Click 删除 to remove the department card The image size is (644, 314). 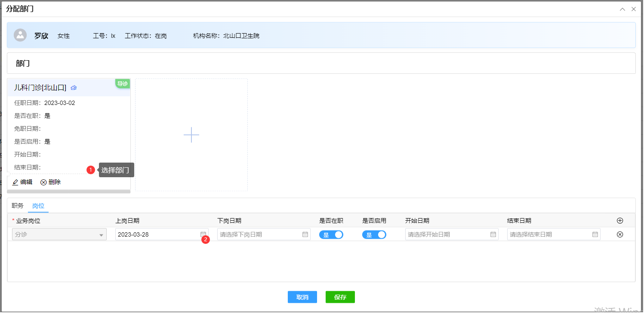(x=51, y=182)
